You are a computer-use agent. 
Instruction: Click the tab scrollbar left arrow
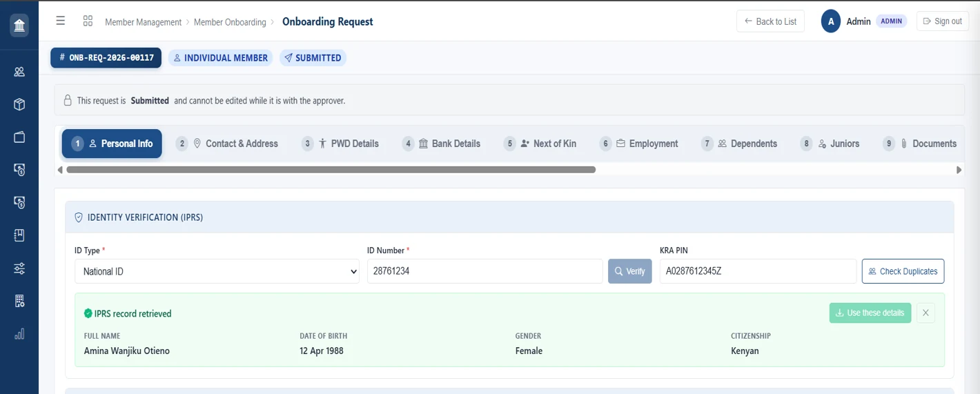click(x=60, y=170)
